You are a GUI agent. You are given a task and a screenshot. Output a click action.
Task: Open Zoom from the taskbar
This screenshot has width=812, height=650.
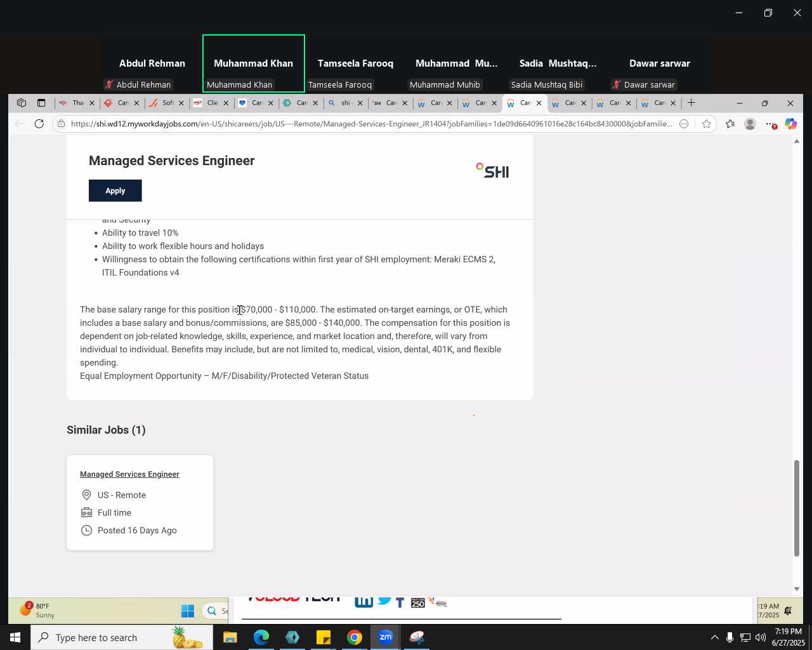coord(386,637)
